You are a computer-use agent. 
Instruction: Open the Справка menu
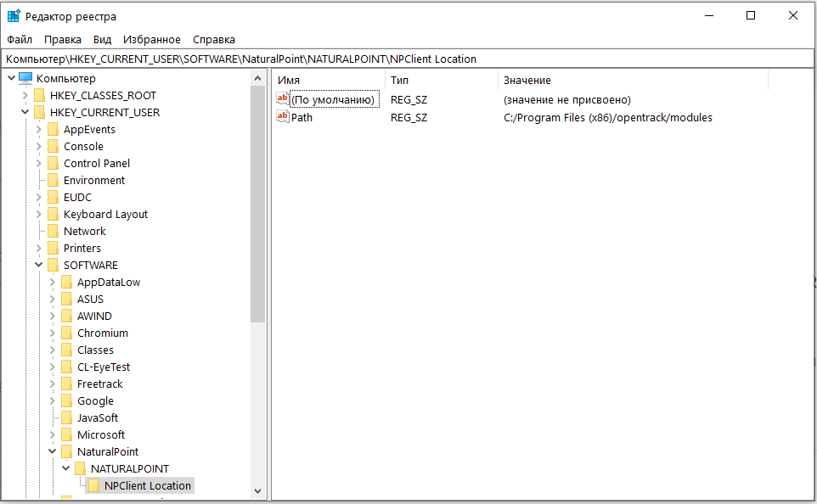pos(214,40)
